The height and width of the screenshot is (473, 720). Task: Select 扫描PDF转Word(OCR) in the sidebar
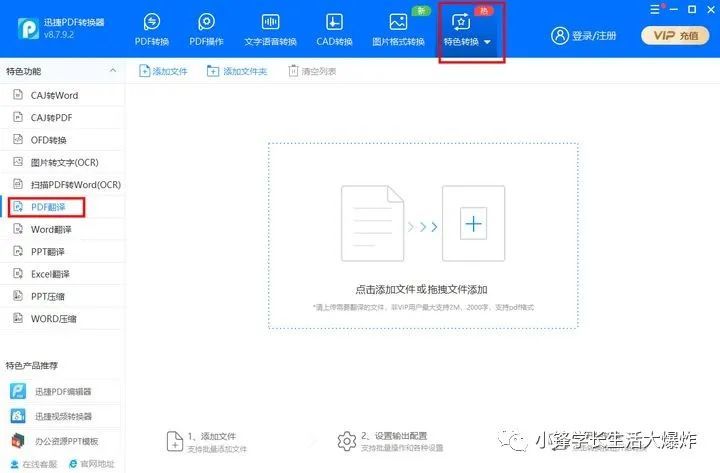[x=62, y=185]
